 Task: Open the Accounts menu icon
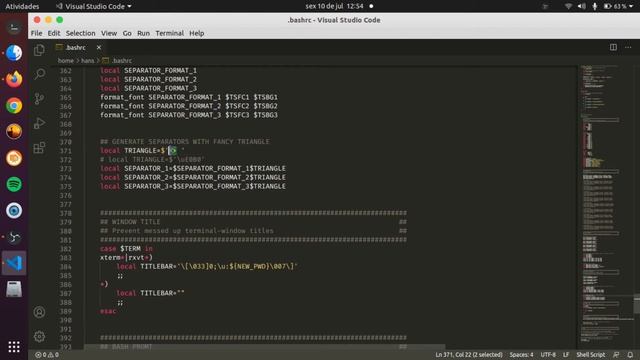pyautogui.click(x=39, y=312)
